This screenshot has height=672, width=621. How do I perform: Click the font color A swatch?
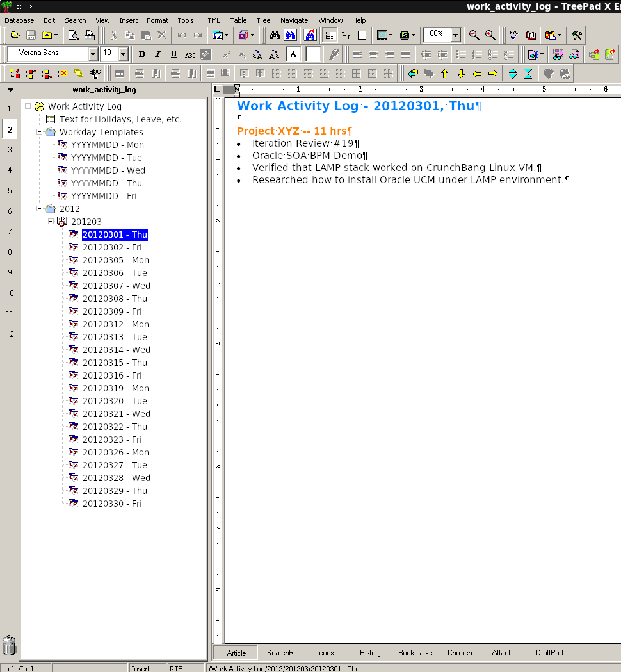[293, 54]
